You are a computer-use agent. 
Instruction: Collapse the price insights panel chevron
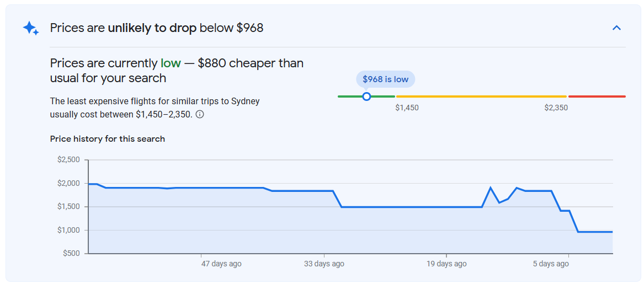(616, 28)
